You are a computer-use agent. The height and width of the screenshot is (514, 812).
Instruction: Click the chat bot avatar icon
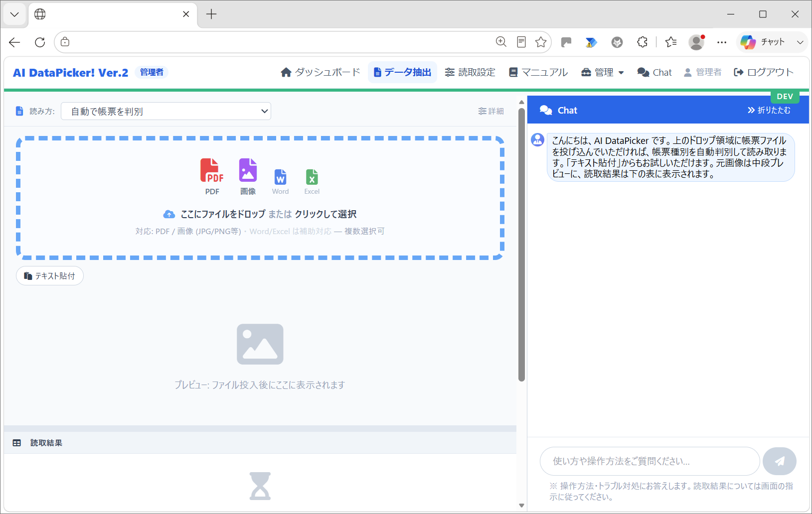tap(537, 139)
